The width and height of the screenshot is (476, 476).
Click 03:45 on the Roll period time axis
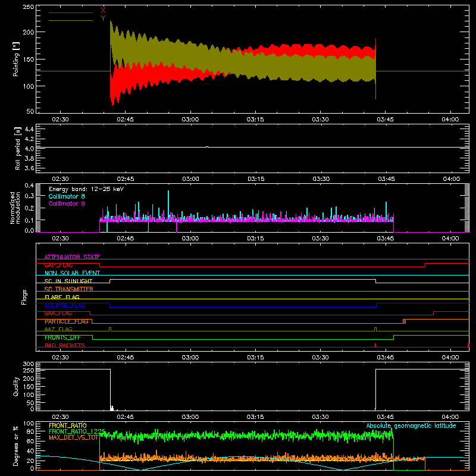pyautogui.click(x=386, y=179)
